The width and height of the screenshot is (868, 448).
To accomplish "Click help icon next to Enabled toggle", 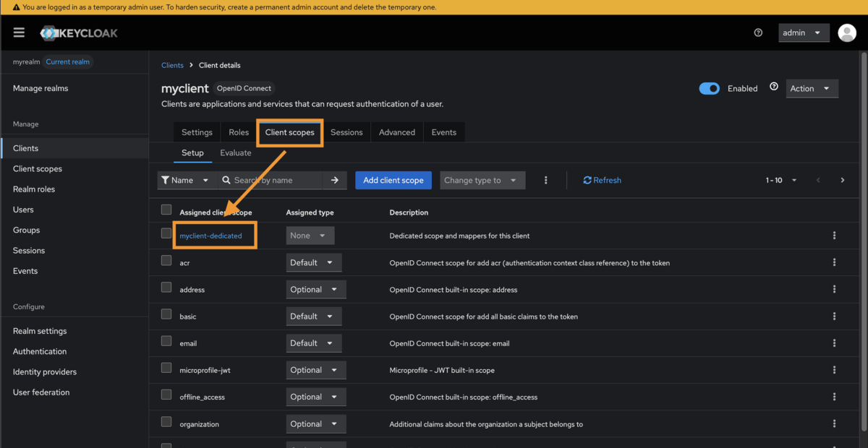I will [774, 87].
